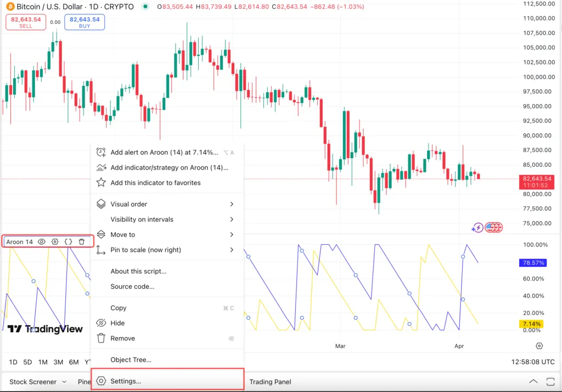The width and height of the screenshot is (562, 392).
Task: Expand the Visual order submenu
Action: pos(165,204)
